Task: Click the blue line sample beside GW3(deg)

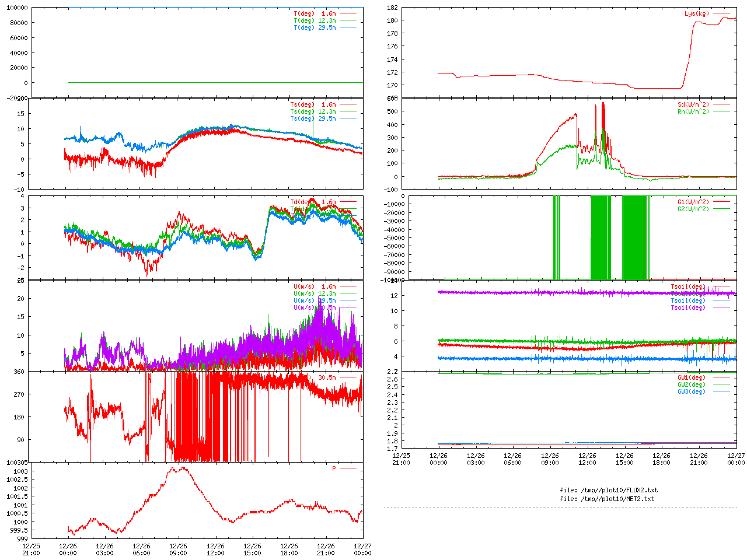Action: [x=721, y=391]
